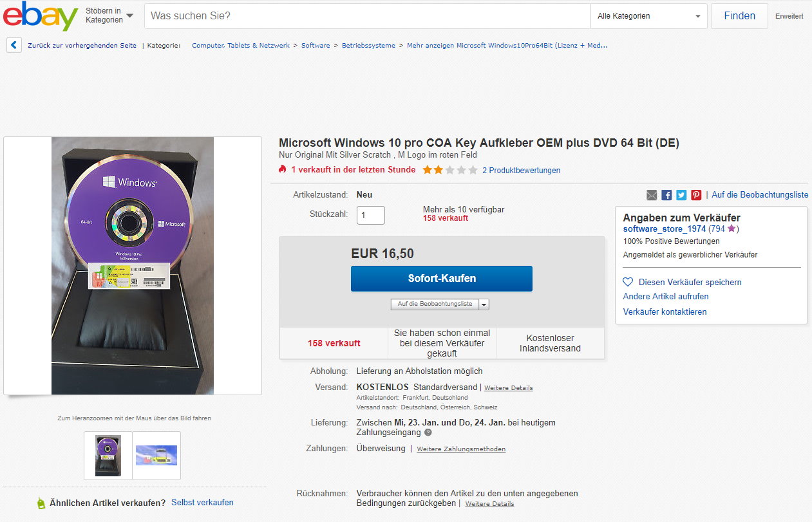Open Stöbern in Kategorien dropdown

click(x=109, y=15)
